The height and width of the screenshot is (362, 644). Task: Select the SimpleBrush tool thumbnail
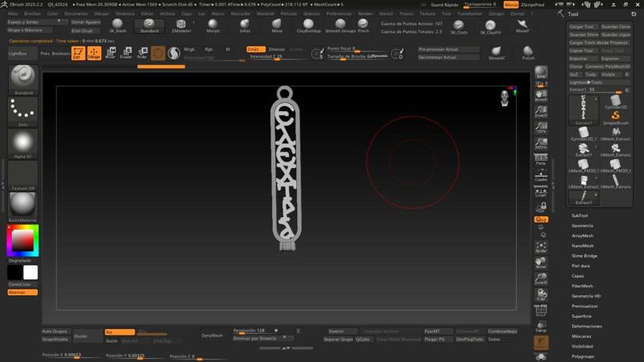[x=615, y=118]
